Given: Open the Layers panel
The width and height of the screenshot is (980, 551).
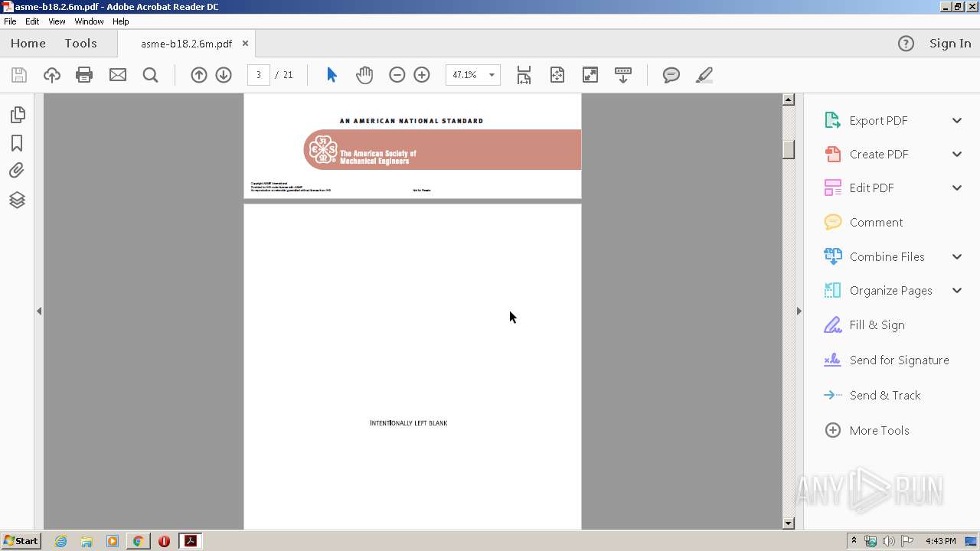Looking at the screenshot, I should coord(17,200).
